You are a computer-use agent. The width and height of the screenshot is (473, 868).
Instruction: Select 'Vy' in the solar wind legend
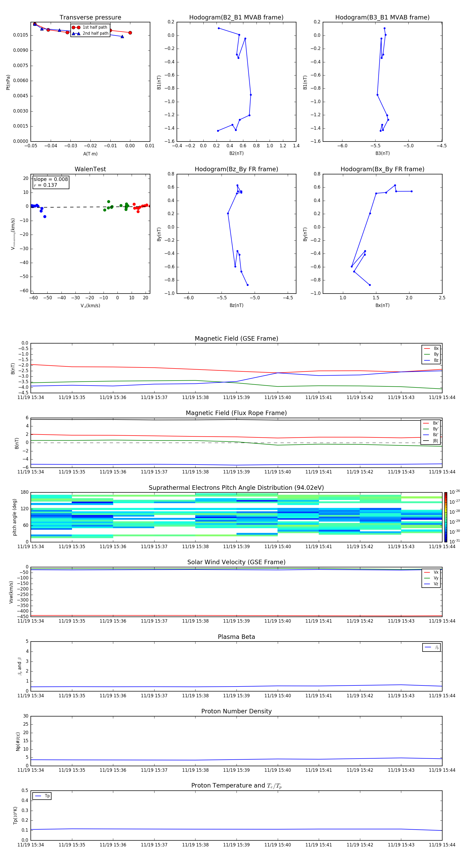[431, 578]
